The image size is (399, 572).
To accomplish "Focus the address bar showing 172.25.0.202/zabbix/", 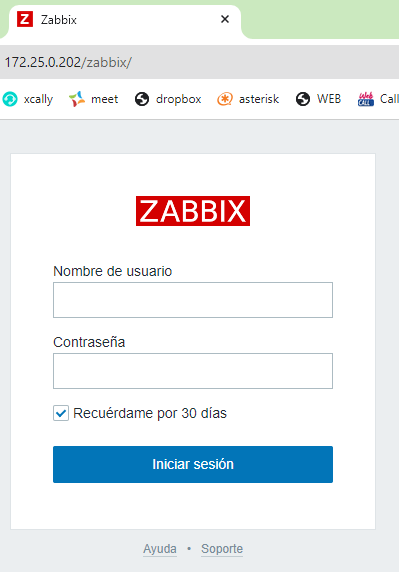I will tap(200, 62).
